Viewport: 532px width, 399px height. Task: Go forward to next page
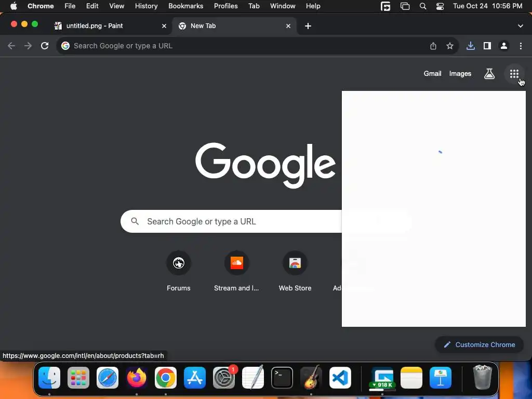coord(28,46)
